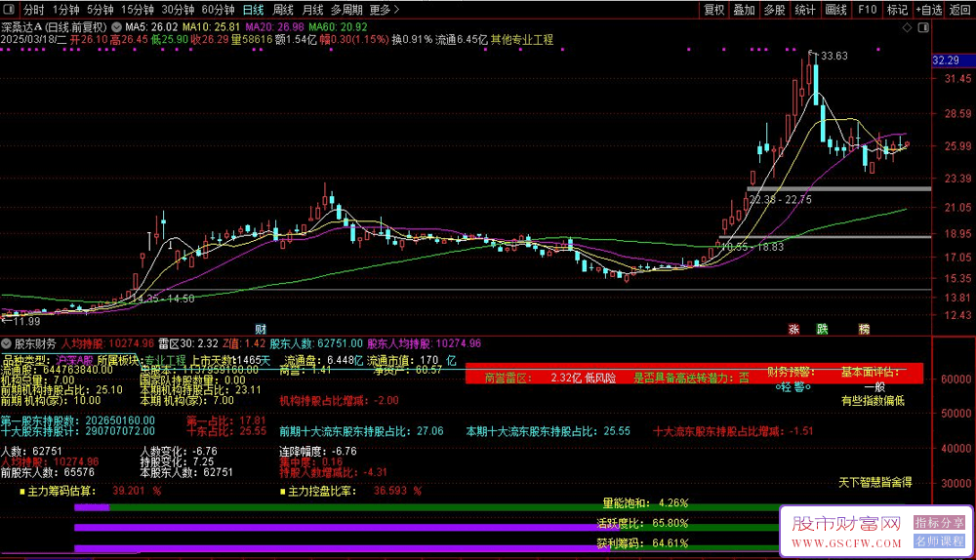Click the 33.63 high price annotation

pyautogui.click(x=834, y=56)
